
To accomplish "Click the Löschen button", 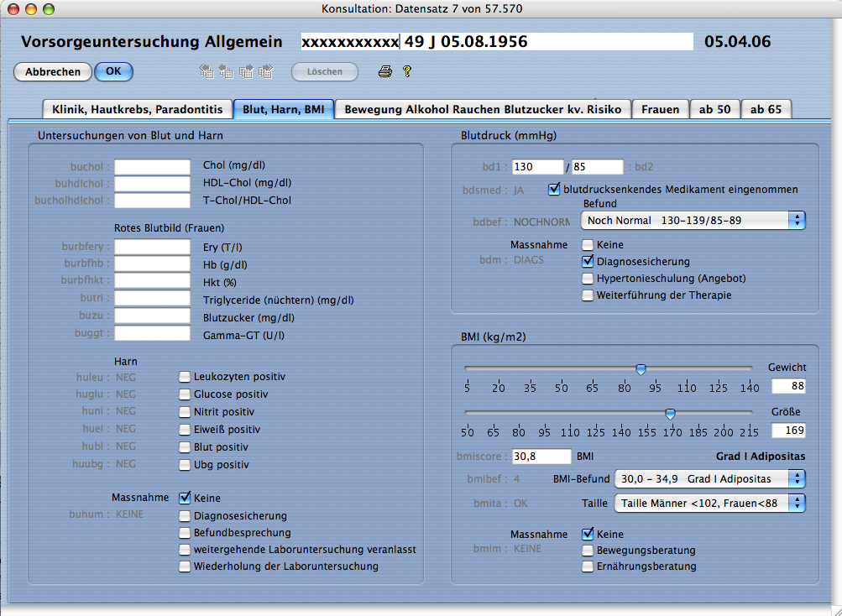I will 324,71.
